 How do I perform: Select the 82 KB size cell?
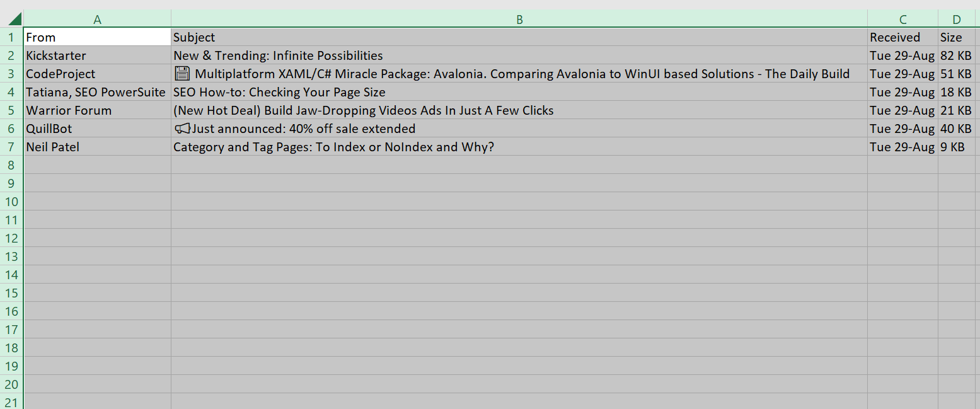point(957,55)
